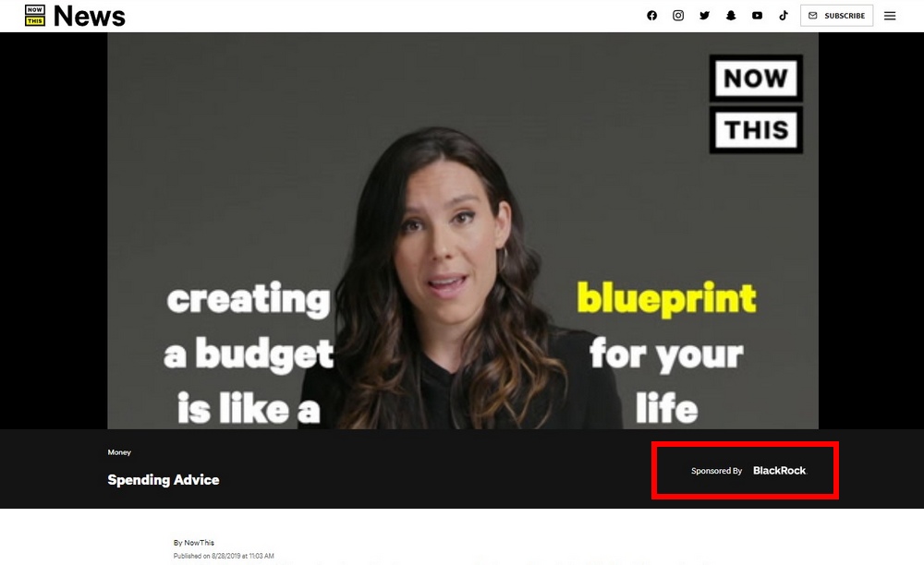Open the TikTok icon link

pyautogui.click(x=784, y=16)
